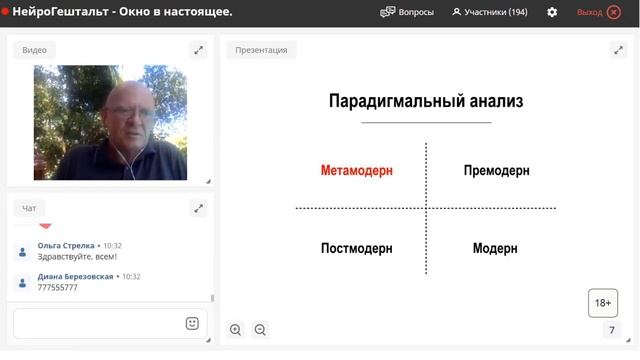The image size is (640, 360).
Task: Click the chat scrollbar handle
Action: tap(212, 298)
